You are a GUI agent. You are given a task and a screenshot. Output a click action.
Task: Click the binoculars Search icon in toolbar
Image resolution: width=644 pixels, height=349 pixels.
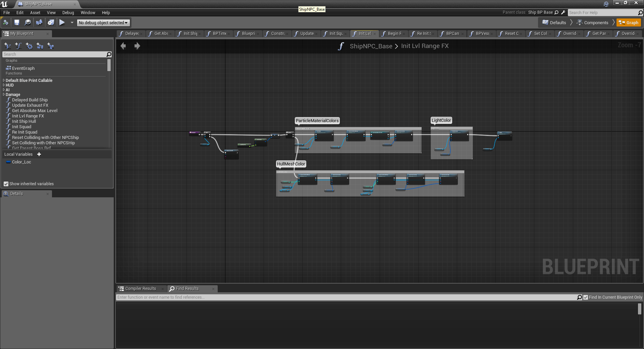(x=39, y=22)
